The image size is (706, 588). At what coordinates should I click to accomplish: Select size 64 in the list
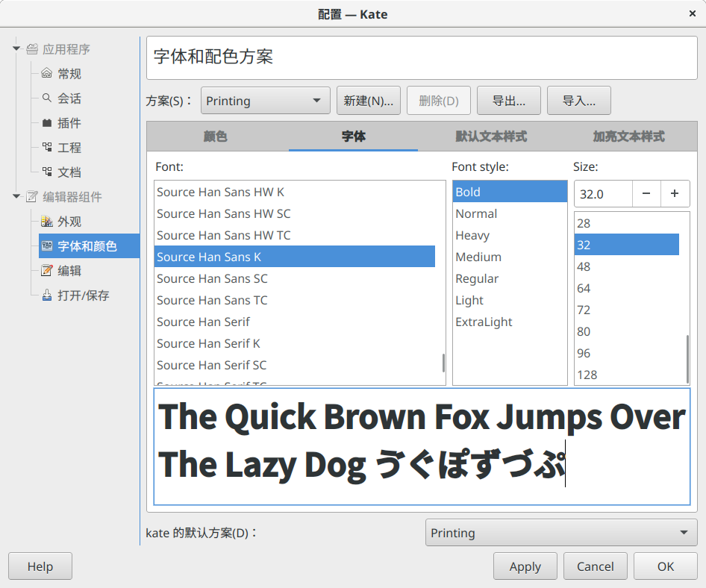click(x=627, y=288)
